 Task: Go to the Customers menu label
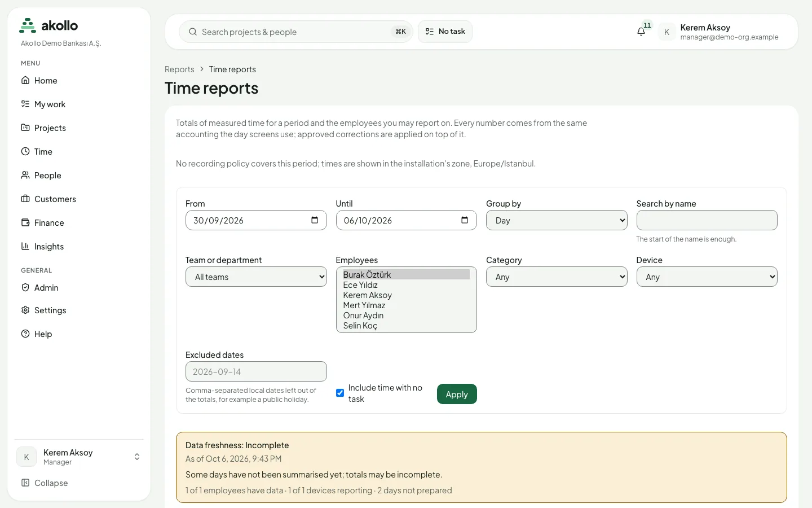tap(55, 199)
